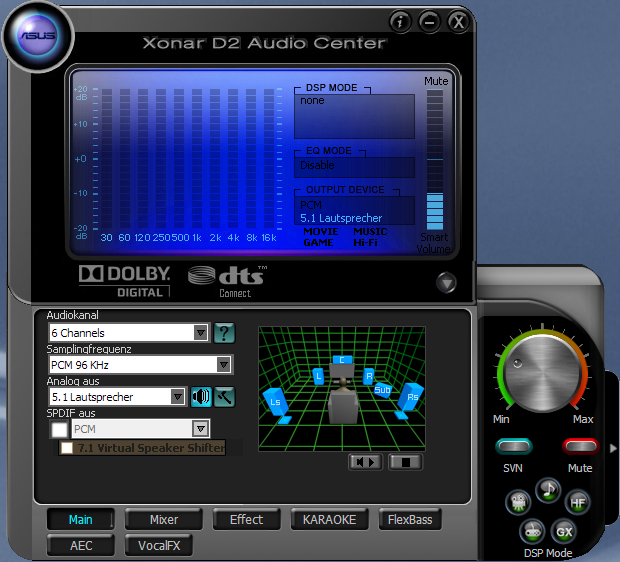This screenshot has width=620, height=562.
Task: Select the music note DSP mode icon
Action: tap(548, 490)
